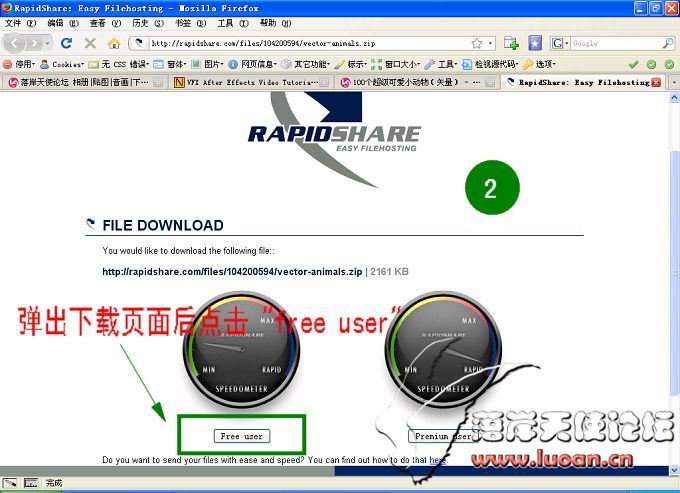Image resolution: width=680 pixels, height=493 pixels.
Task: Switch to the VFX After Effects Video Tutorial tab
Action: (251, 82)
